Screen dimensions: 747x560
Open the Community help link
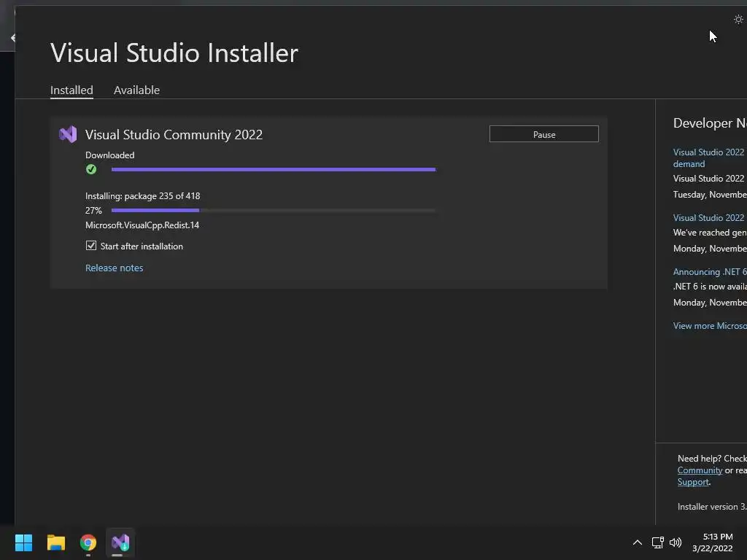tap(700, 470)
